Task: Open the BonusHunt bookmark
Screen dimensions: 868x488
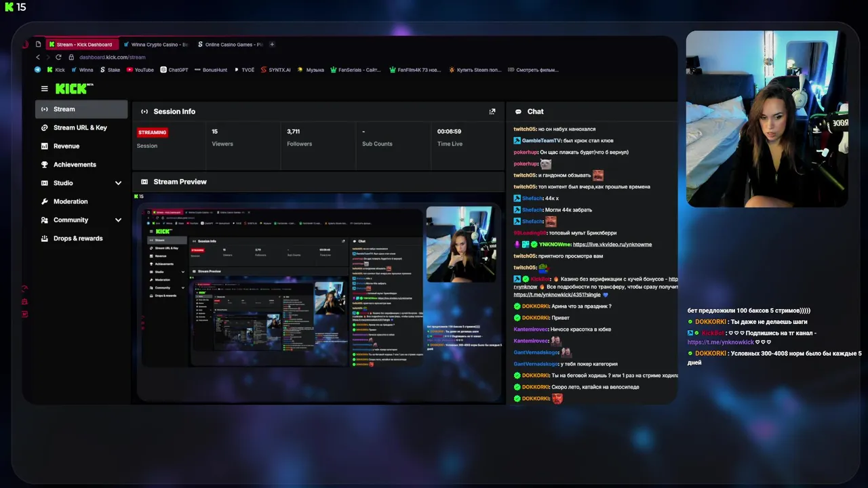Action: click(x=211, y=69)
